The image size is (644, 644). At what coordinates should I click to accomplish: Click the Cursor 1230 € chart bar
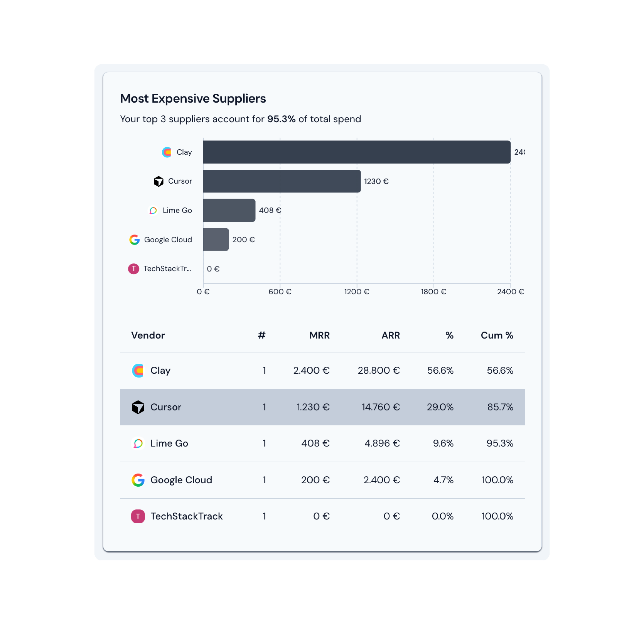pos(282,181)
